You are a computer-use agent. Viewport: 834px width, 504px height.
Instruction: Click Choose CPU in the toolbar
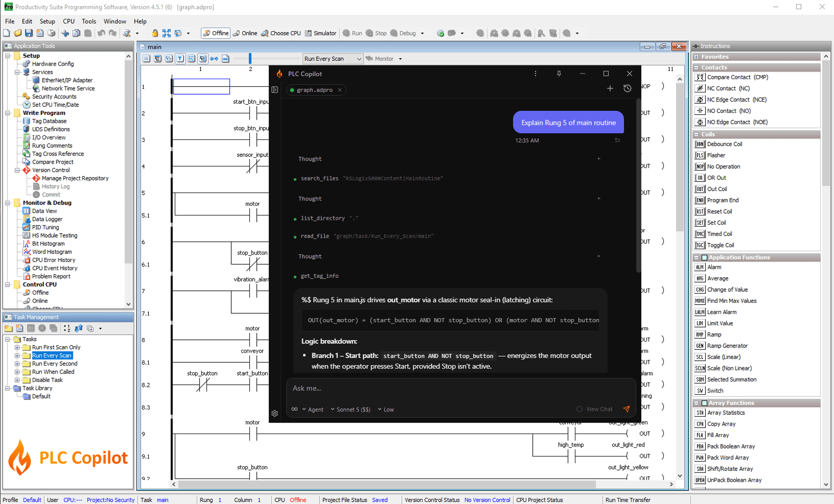(x=281, y=33)
